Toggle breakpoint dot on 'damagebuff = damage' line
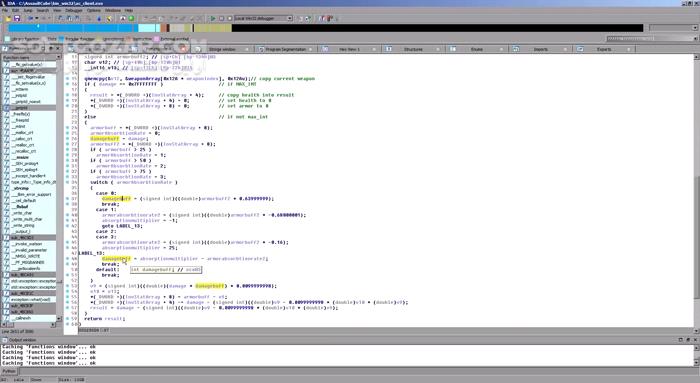The width and height of the screenshot is (700, 383). (x=67, y=139)
